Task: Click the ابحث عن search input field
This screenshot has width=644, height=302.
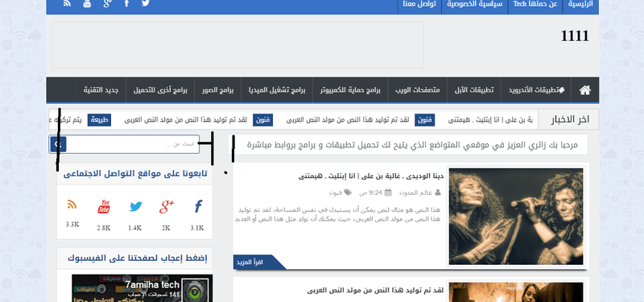Action: click(133, 144)
